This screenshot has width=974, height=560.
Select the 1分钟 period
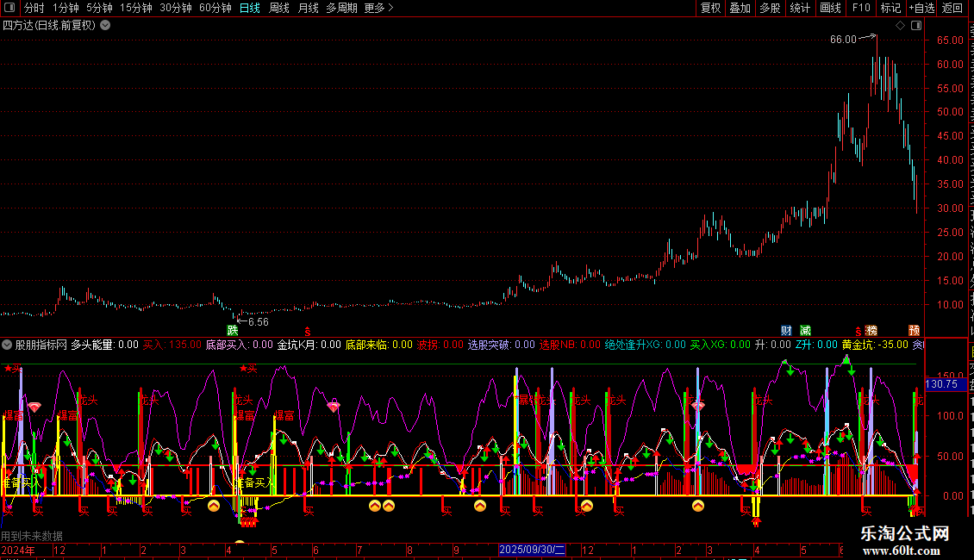[66, 8]
